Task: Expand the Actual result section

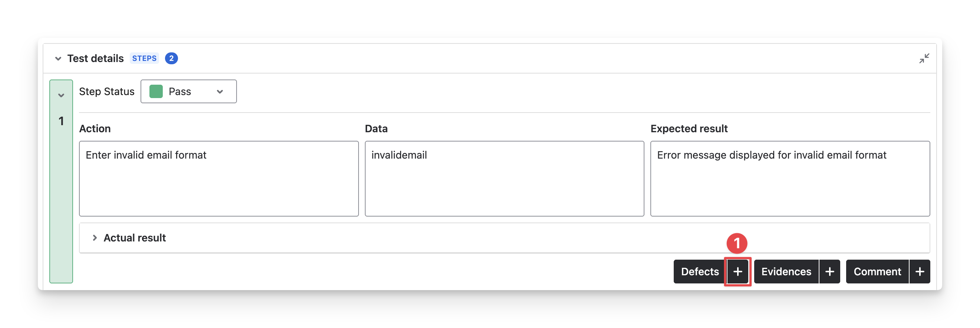Action: [95, 238]
